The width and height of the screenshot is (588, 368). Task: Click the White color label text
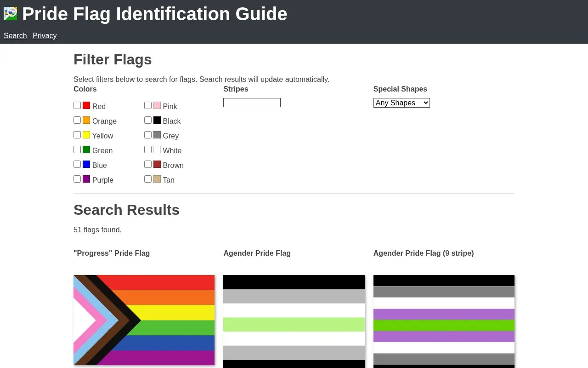172,150
